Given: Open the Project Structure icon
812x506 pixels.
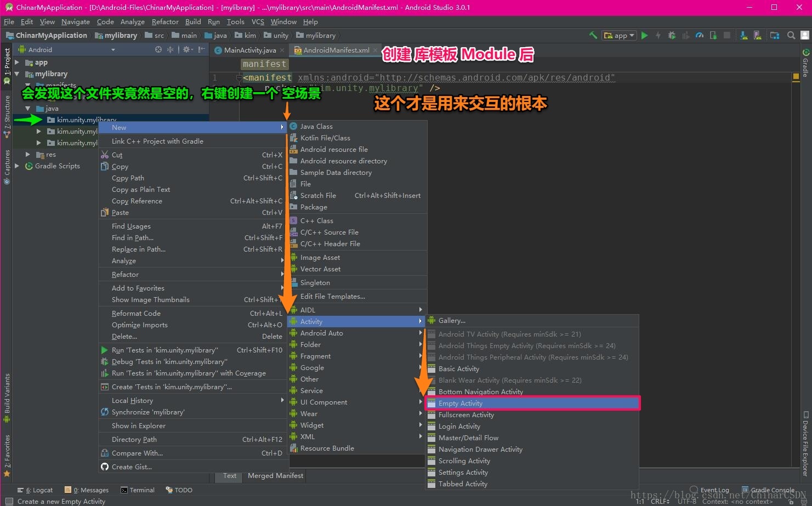Looking at the screenshot, I should [x=775, y=35].
